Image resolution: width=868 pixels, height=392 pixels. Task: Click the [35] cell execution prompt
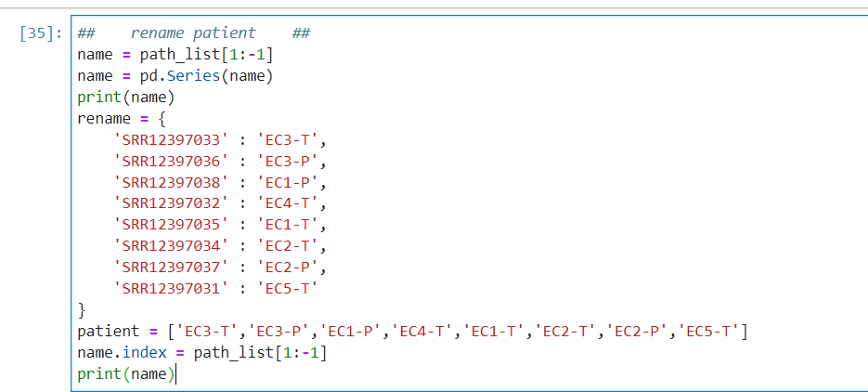[41, 33]
